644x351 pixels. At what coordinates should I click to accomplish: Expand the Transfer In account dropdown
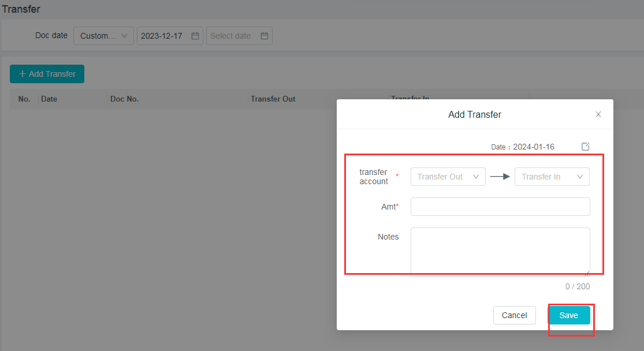[552, 177]
